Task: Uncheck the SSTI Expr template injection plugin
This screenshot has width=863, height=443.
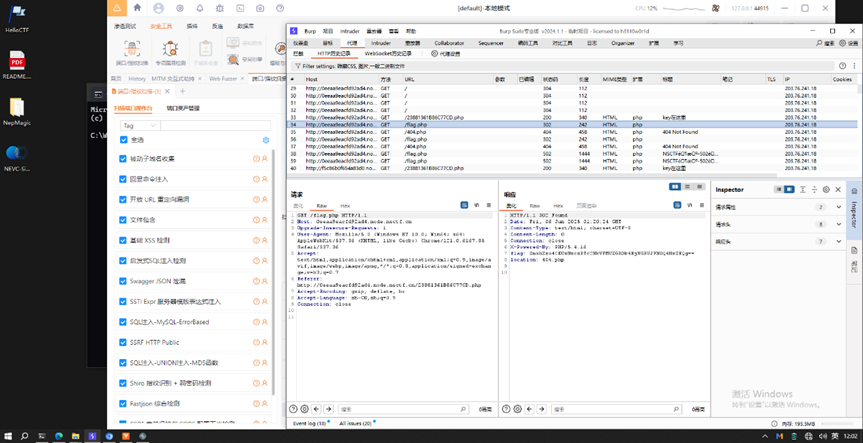Action: 123,302
